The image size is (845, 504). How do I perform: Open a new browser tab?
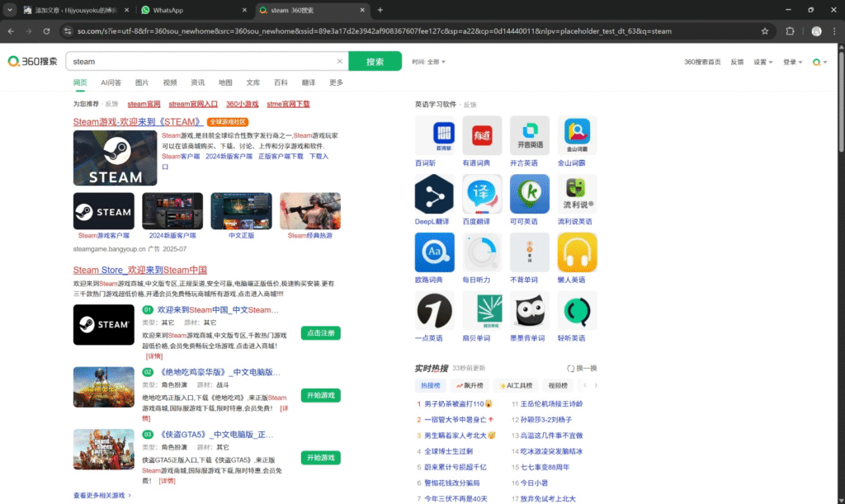(380, 10)
